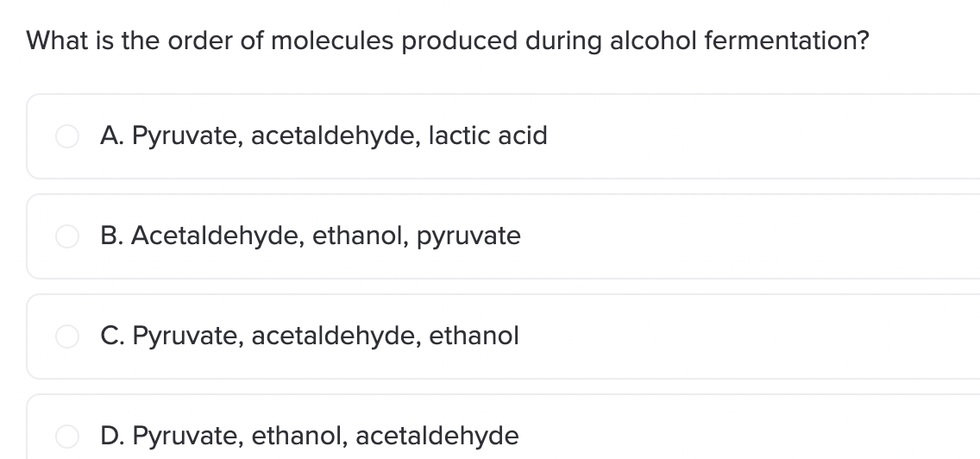
Task: Select the radio button for option A
Action: click(68, 136)
